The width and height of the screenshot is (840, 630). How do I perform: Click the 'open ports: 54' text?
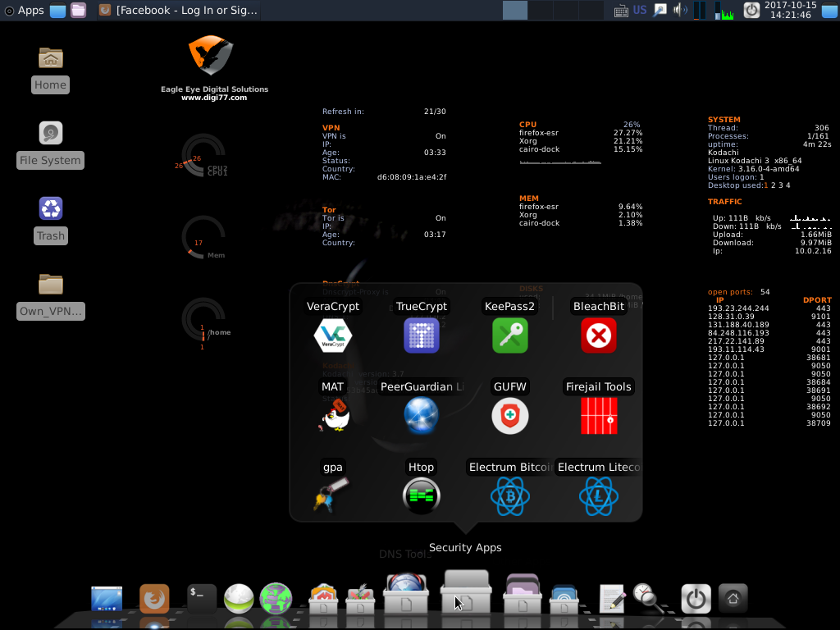tap(739, 292)
